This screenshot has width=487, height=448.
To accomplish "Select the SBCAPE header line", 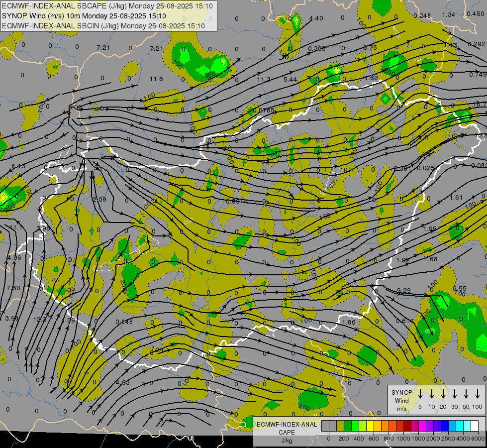I will 107,6.
